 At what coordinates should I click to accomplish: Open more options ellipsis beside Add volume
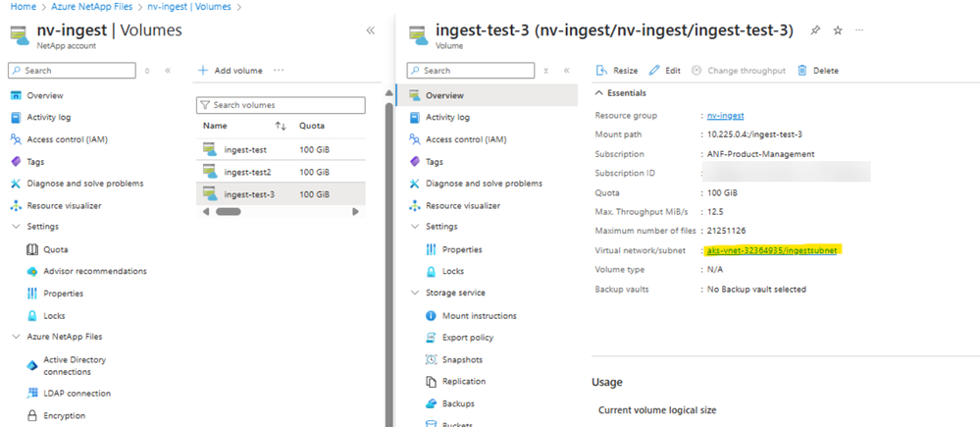pos(279,71)
